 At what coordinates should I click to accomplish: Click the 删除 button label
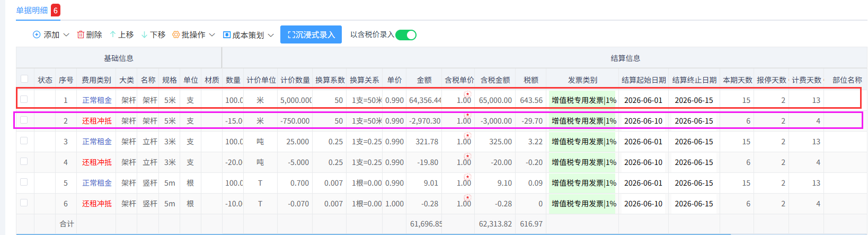(x=94, y=34)
